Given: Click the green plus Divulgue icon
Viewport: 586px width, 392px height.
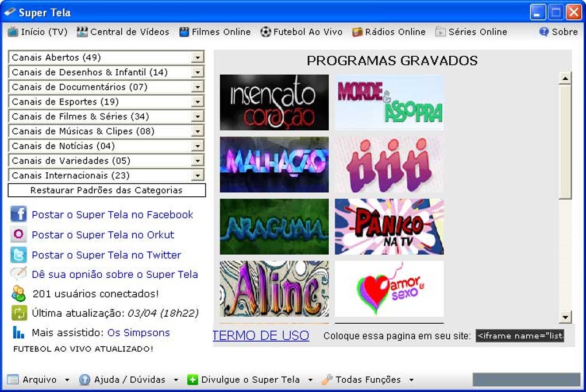Looking at the screenshot, I should (x=192, y=380).
